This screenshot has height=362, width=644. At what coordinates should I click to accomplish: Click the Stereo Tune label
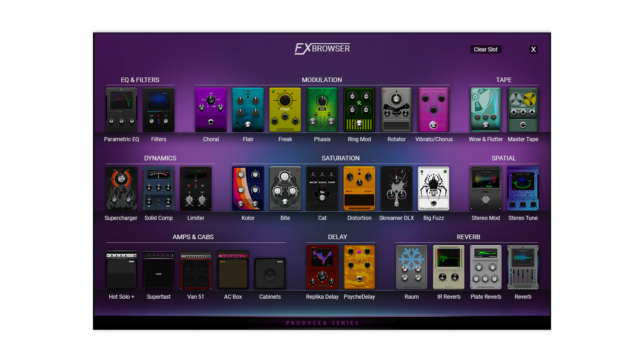(523, 218)
